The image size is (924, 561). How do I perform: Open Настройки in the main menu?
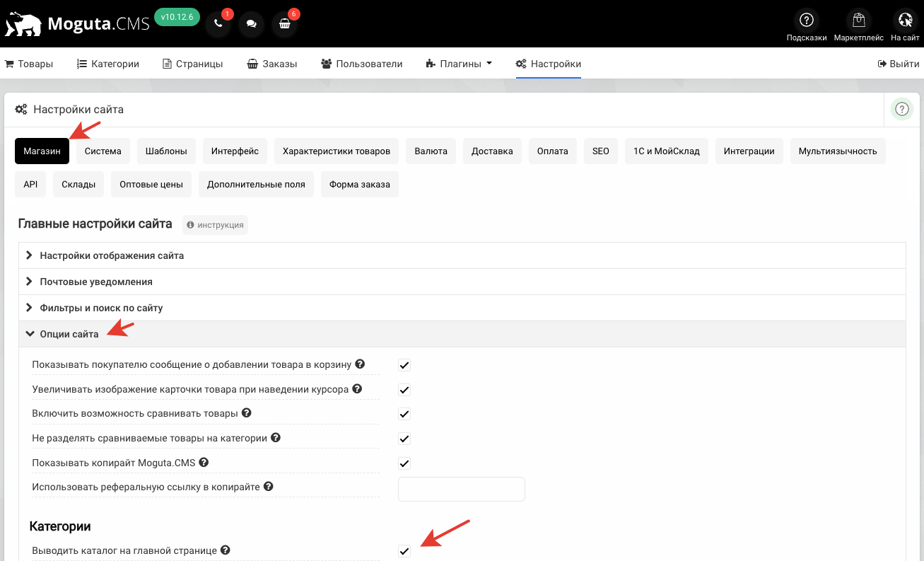[x=549, y=64]
